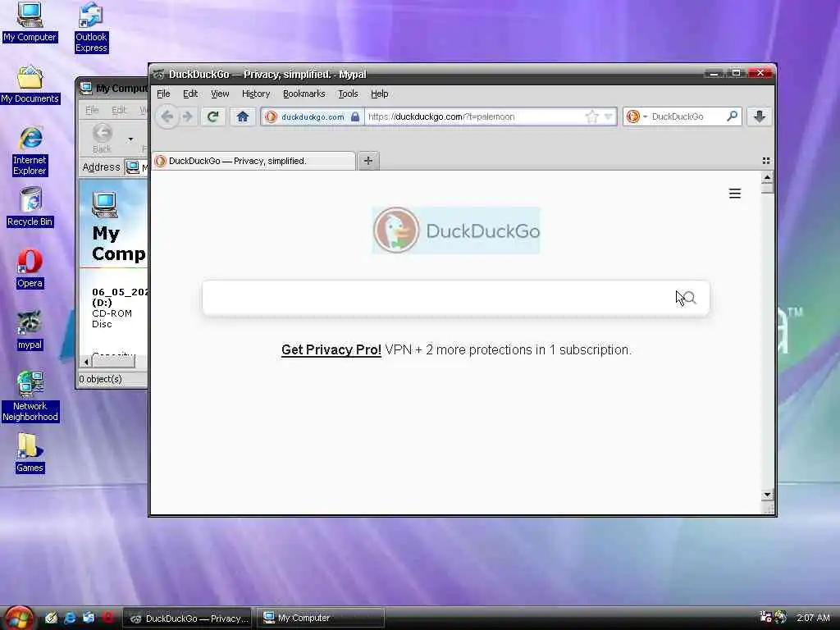Open File menu in My Computer window
This screenshot has width=840, height=630.
[x=92, y=110]
